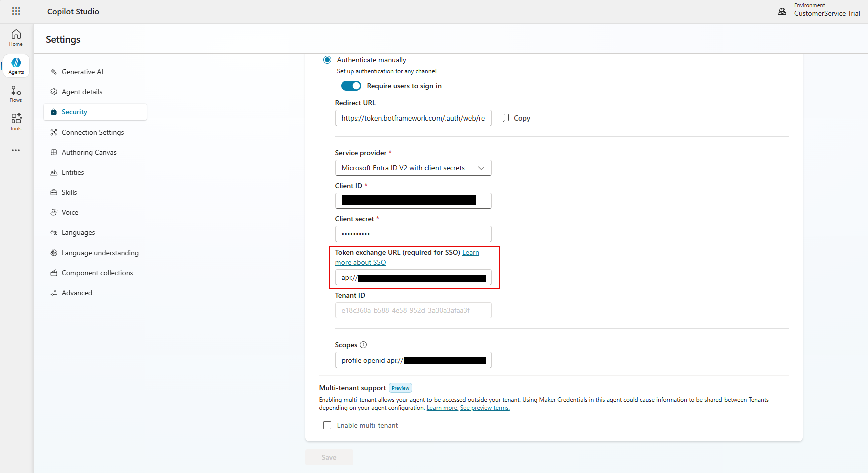Open Connection Settings page
Viewport: 868px width, 473px height.
95,132
